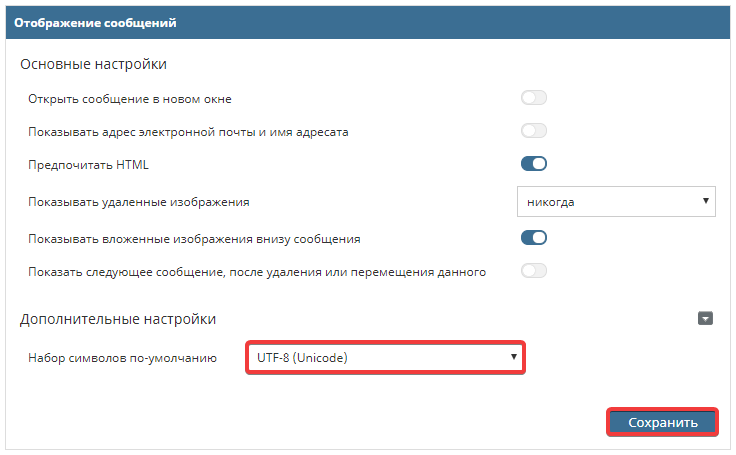Click the "Набор символов по-умолчанию" label
The image size is (736, 455).
[124, 357]
